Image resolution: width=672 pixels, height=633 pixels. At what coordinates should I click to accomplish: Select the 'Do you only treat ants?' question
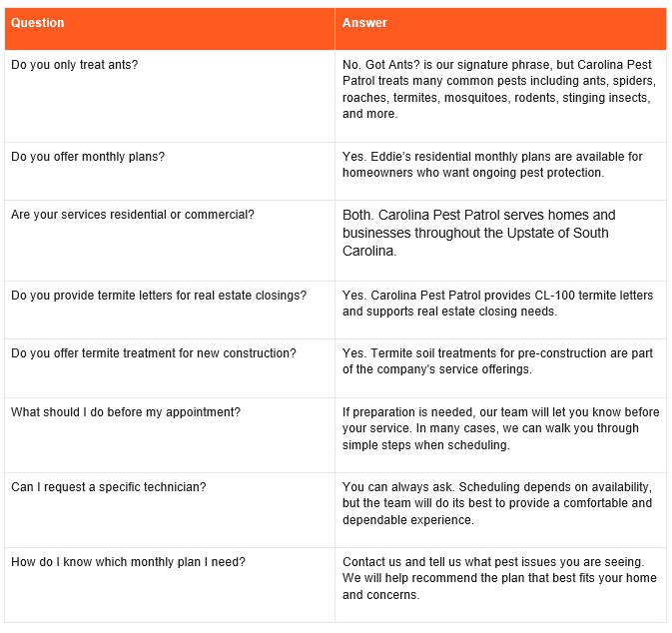[75, 65]
